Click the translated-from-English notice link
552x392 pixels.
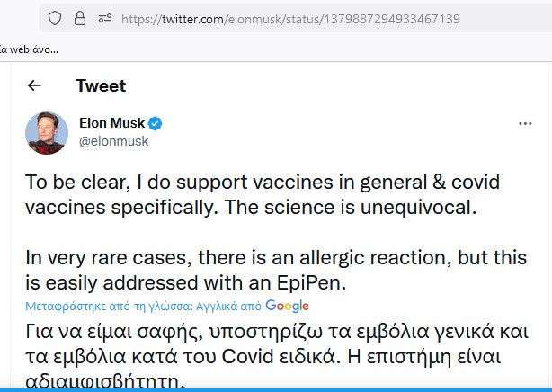point(143,306)
